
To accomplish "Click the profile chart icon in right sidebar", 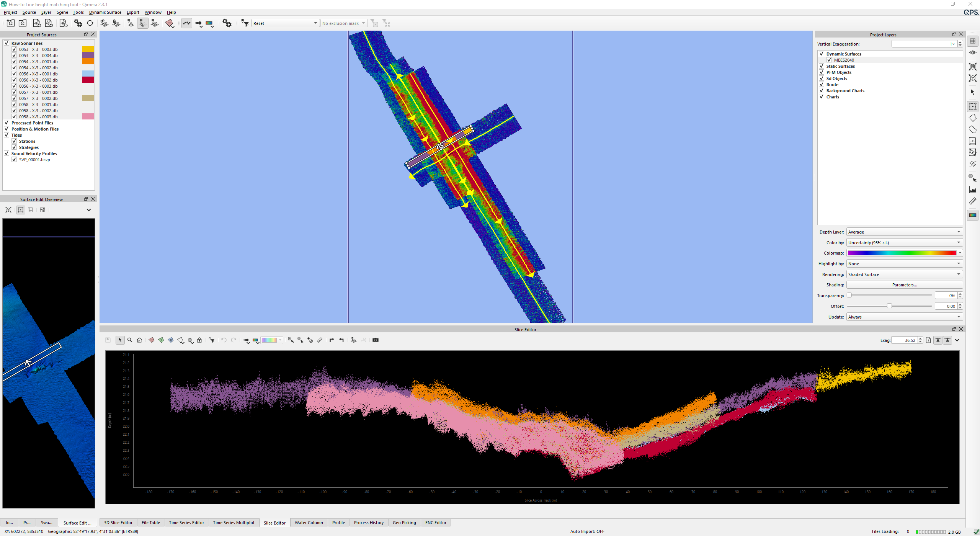I will (972, 190).
